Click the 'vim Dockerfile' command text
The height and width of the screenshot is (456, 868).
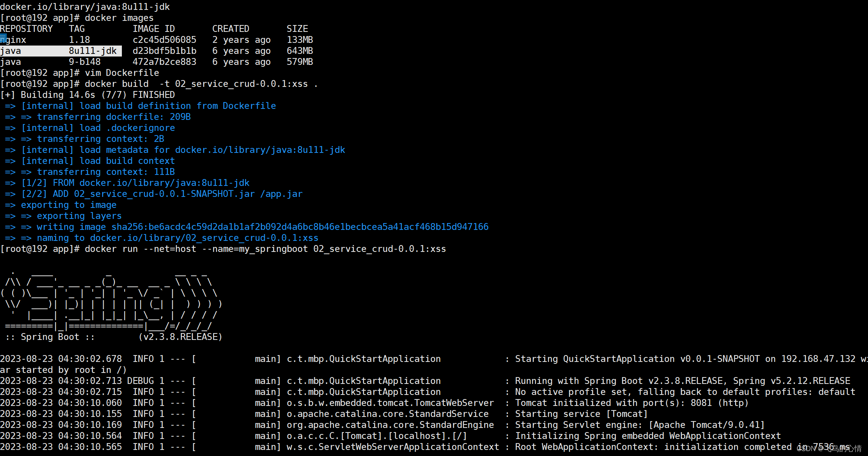(122, 73)
